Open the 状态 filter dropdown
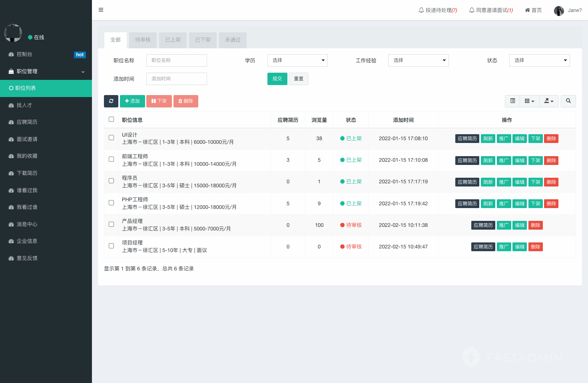The height and width of the screenshot is (383, 588). point(539,60)
